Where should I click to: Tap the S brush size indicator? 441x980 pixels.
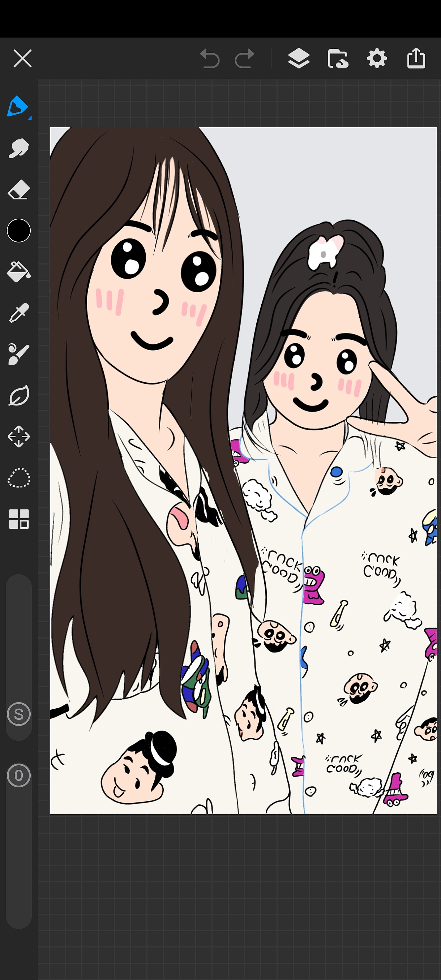coord(19,714)
